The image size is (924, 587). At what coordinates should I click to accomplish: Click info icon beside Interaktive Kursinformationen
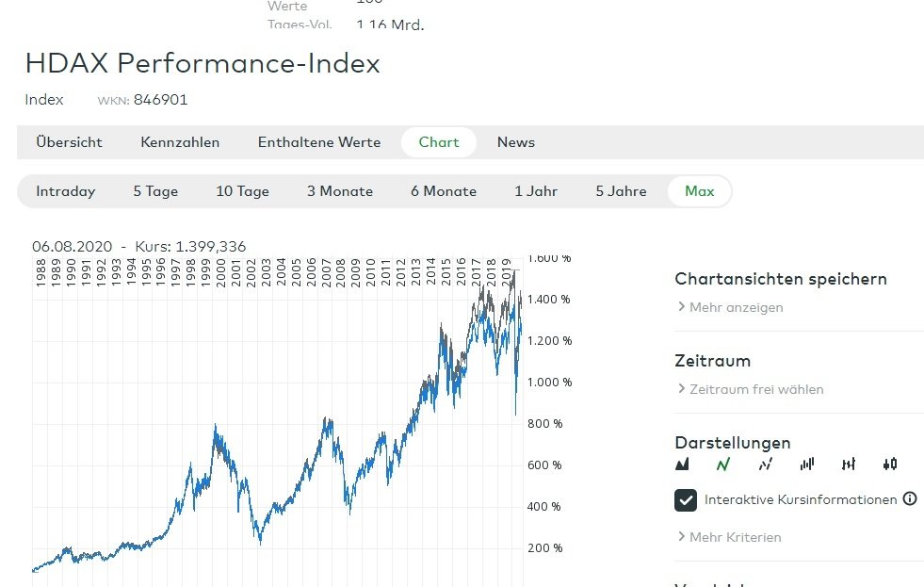(910, 499)
